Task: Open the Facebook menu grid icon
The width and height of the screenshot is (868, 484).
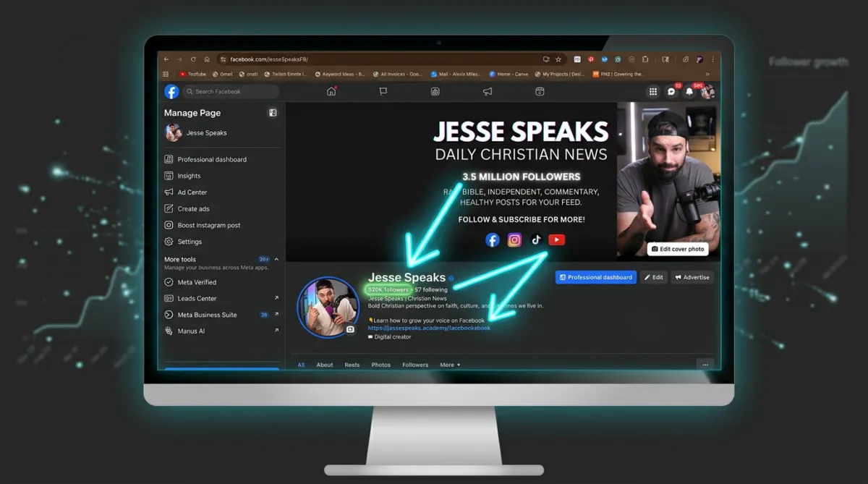Action: (653, 91)
